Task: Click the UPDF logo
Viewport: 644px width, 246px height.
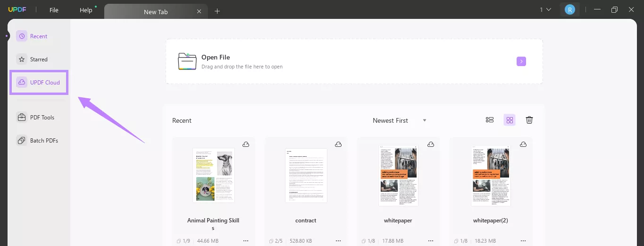Action: (17, 10)
